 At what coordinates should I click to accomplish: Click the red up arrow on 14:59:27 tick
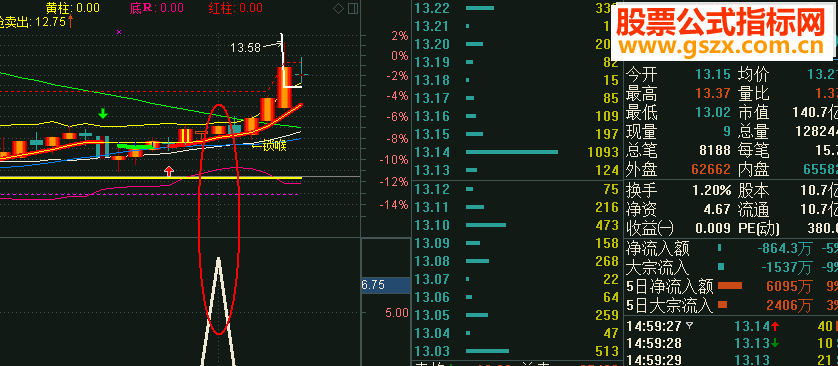[x=774, y=326]
